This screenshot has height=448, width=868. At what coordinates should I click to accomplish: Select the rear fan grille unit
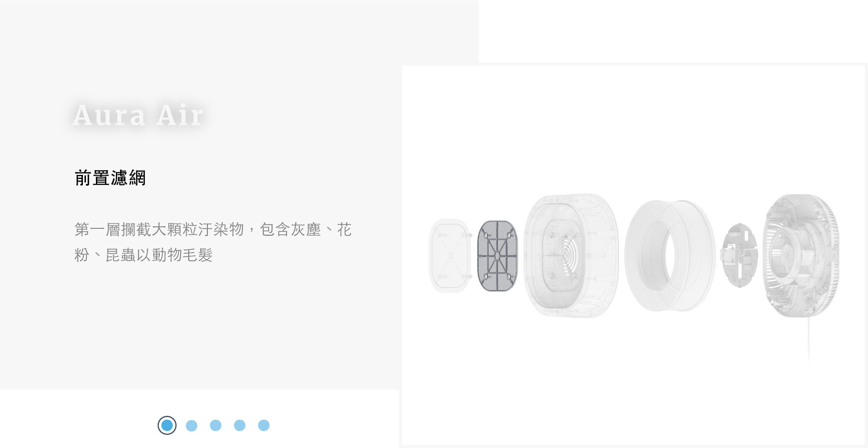coord(801,256)
